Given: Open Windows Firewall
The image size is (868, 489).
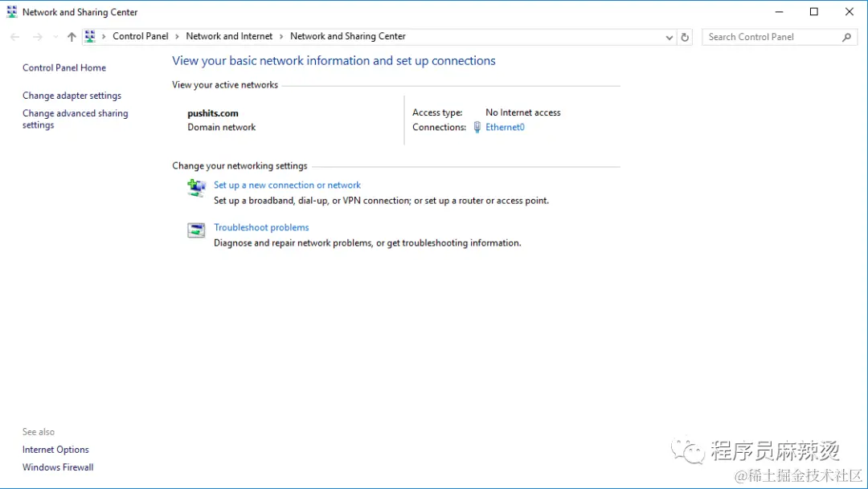Looking at the screenshot, I should pos(58,467).
